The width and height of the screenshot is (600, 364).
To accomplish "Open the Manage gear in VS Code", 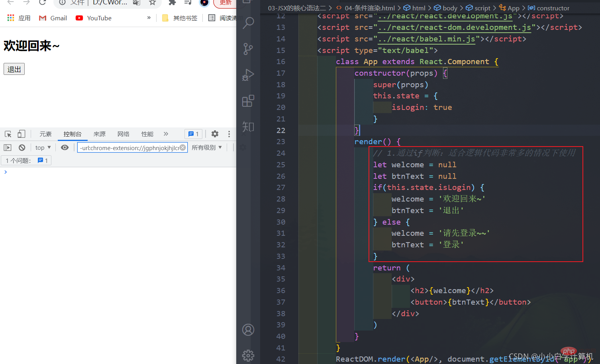I will 248,355.
